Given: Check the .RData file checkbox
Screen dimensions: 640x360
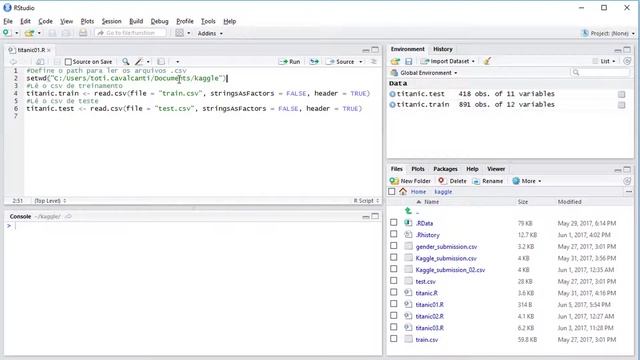Looking at the screenshot, I should click(393, 222).
